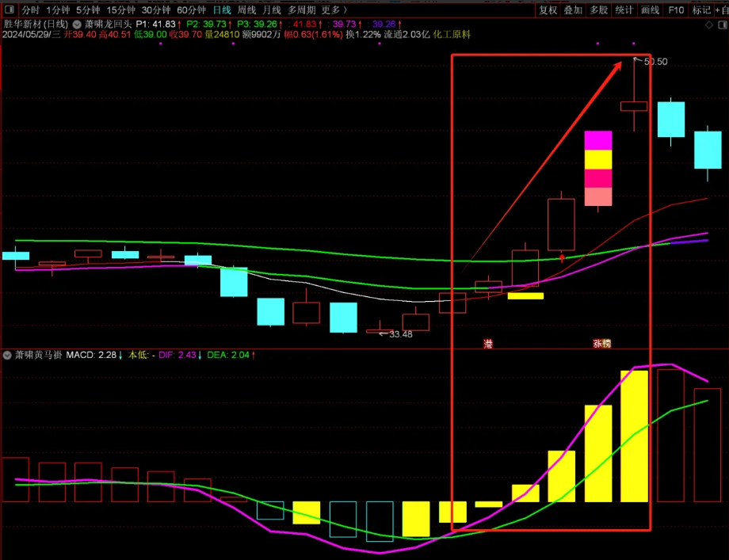Screen dimensions: 729x560
Task: Click the 50.50 high price marker
Action: coord(655,62)
